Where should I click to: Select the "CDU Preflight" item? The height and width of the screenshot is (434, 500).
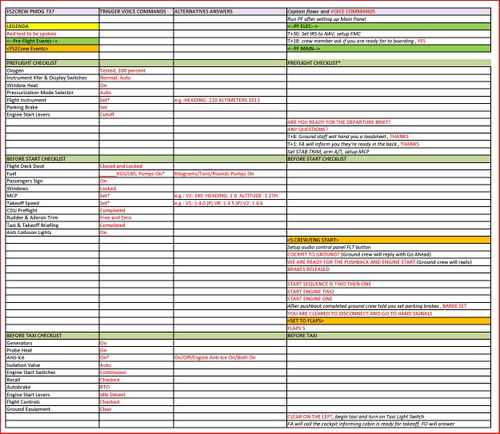click(x=52, y=210)
